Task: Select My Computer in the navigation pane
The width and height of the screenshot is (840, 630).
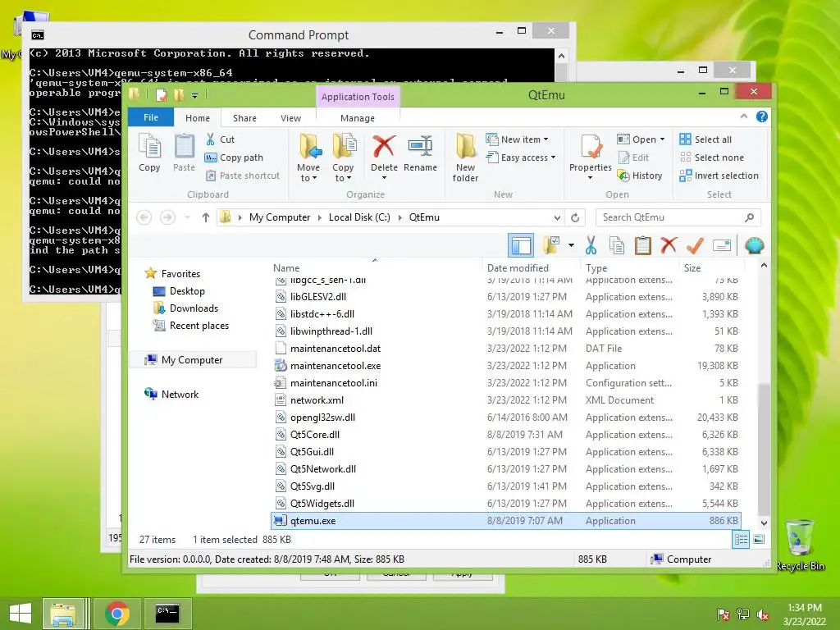Action: [x=192, y=360]
